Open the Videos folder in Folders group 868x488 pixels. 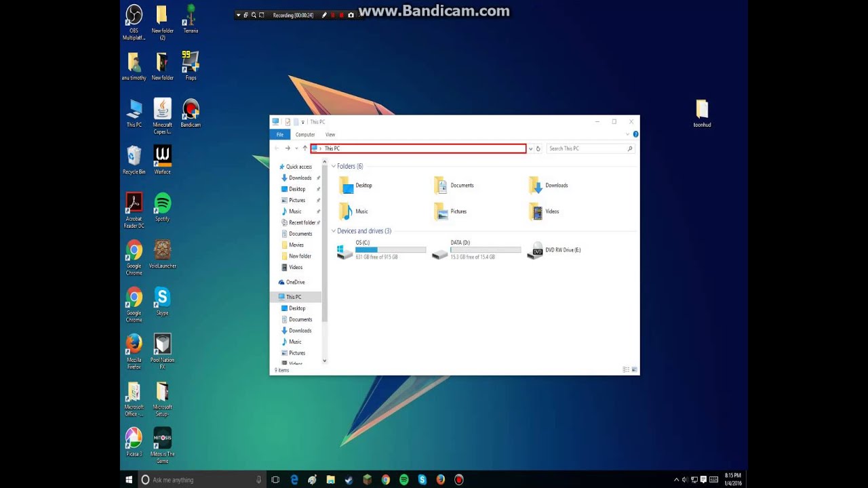click(x=544, y=211)
